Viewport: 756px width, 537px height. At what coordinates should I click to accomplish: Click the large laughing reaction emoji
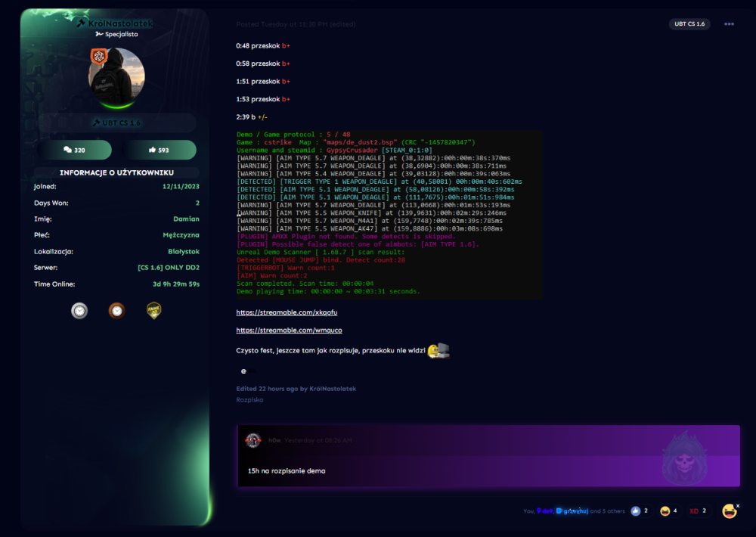729,511
